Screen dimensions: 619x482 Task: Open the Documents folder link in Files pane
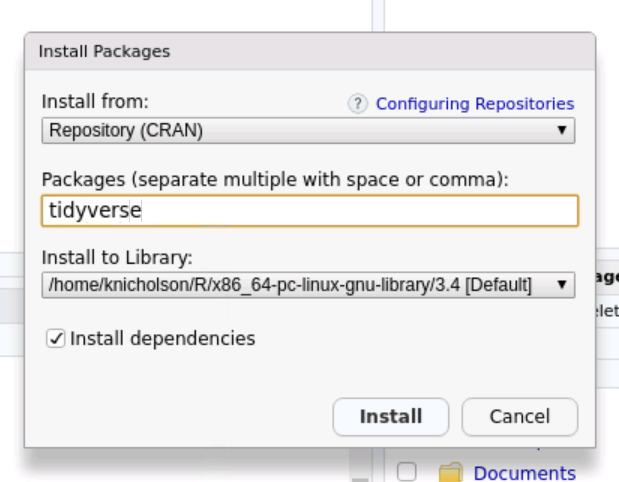pyautogui.click(x=524, y=473)
